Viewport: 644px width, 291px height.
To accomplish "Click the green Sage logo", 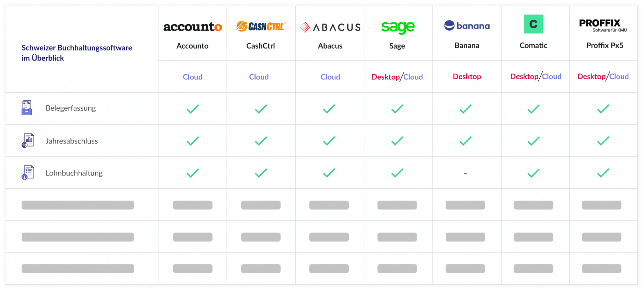I will (x=397, y=27).
